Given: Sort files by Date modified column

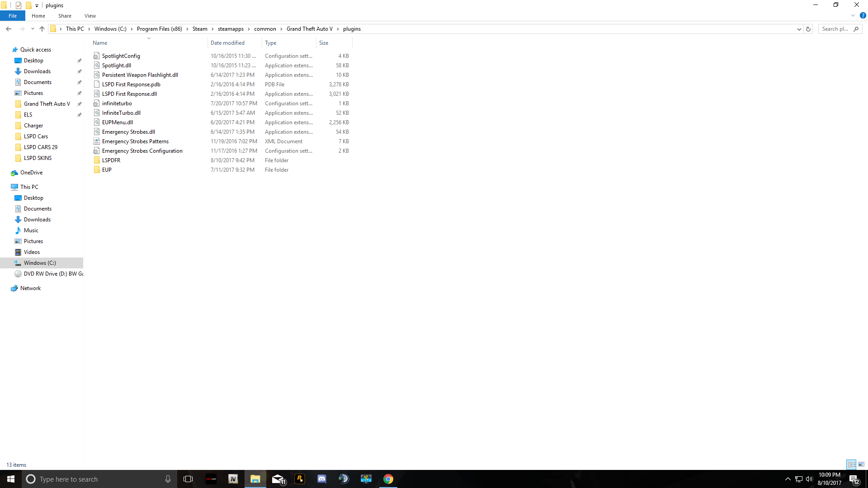Looking at the screenshot, I should pyautogui.click(x=227, y=43).
